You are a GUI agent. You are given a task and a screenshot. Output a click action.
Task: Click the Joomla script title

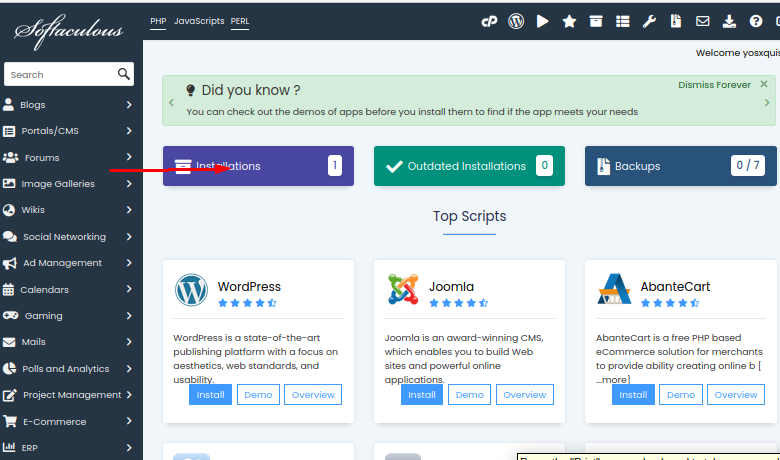(451, 286)
